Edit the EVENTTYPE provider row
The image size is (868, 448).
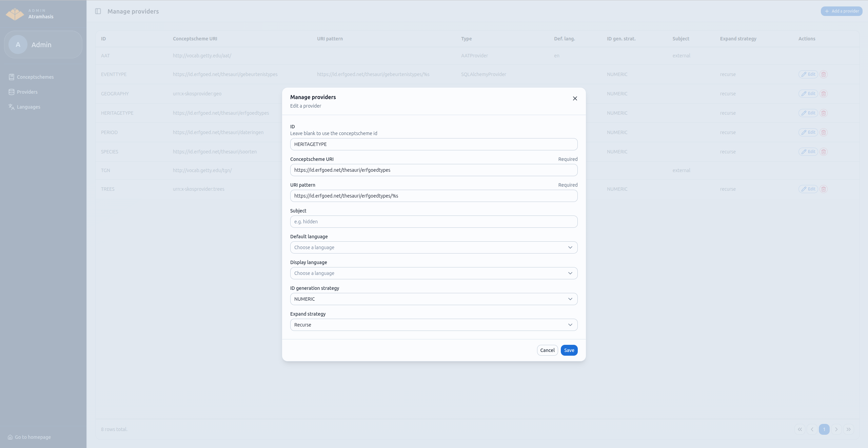(x=808, y=74)
